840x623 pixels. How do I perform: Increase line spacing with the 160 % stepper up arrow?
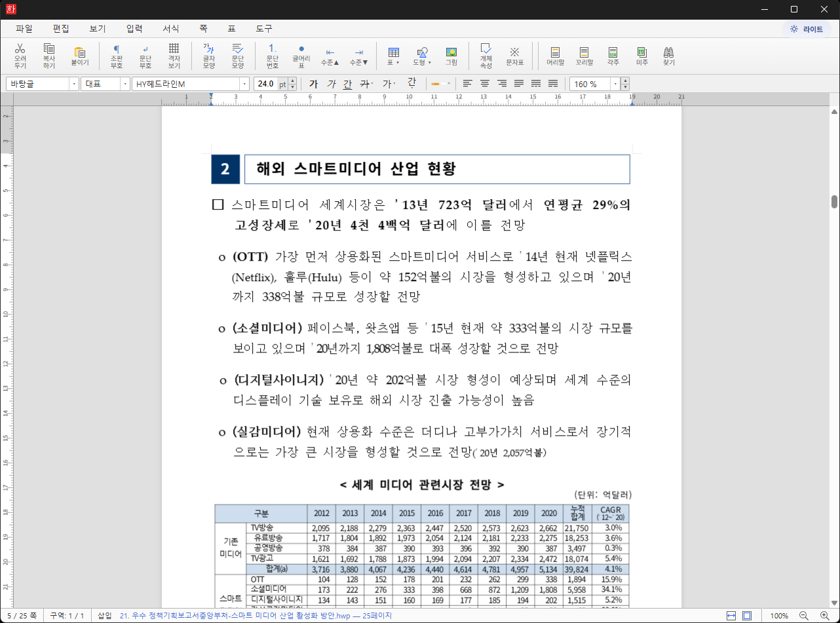[x=625, y=81]
